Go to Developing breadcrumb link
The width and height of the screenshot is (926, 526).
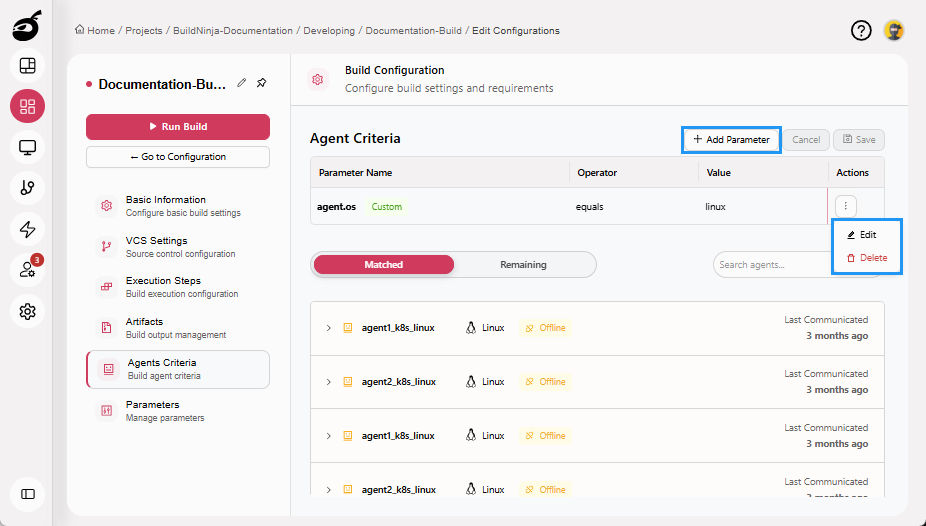tap(329, 31)
